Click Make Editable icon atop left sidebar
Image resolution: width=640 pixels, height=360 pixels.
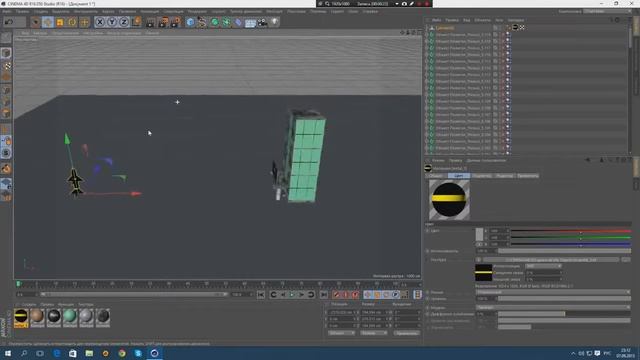coord(6,38)
